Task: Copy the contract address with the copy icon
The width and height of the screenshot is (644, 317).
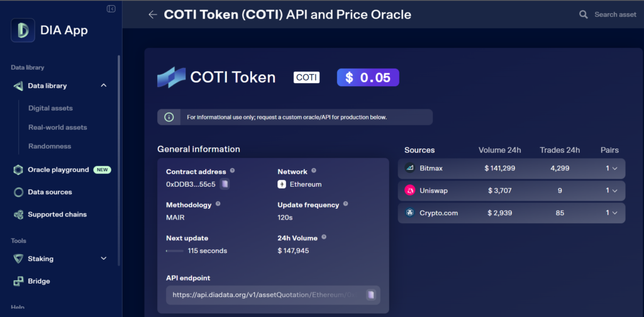Action: 225,184
